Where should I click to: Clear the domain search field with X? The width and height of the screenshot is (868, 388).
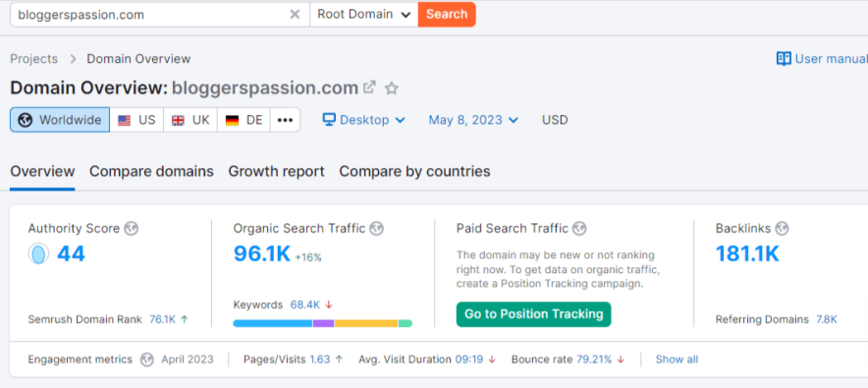[295, 15]
